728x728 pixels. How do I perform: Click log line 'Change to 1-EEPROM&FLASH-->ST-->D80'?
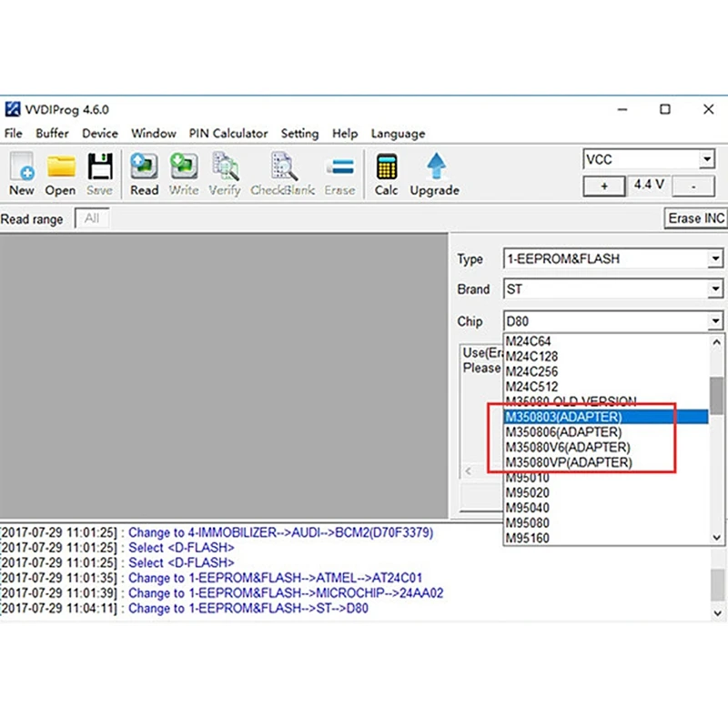[248, 608]
